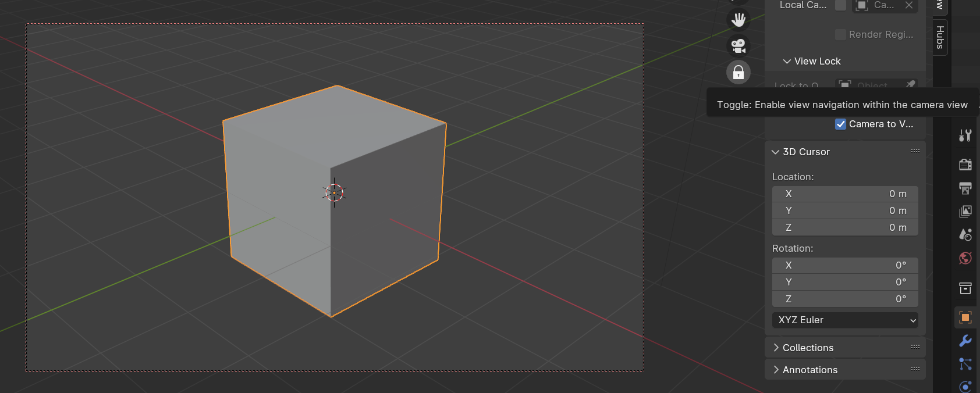Click the 3D cursor at the cube center
This screenshot has height=393, width=980.
[334, 193]
